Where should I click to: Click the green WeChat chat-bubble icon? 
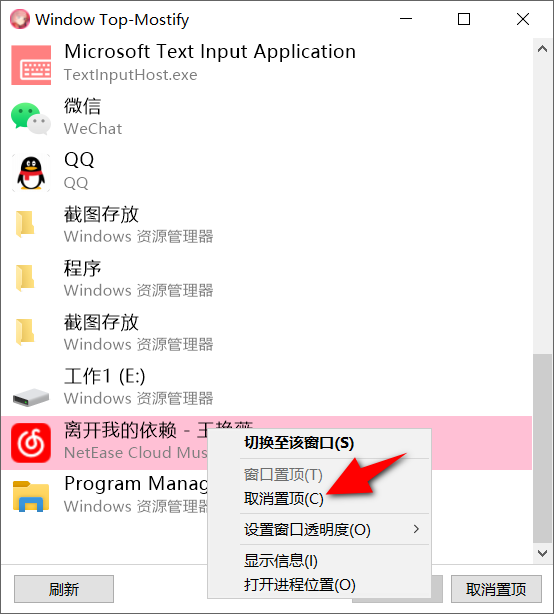coord(31,119)
